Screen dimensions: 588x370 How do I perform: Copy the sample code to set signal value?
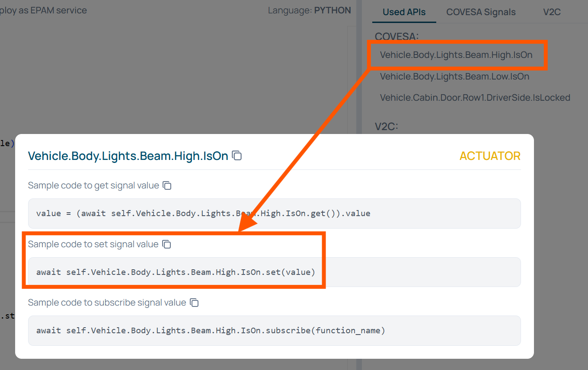tap(166, 244)
